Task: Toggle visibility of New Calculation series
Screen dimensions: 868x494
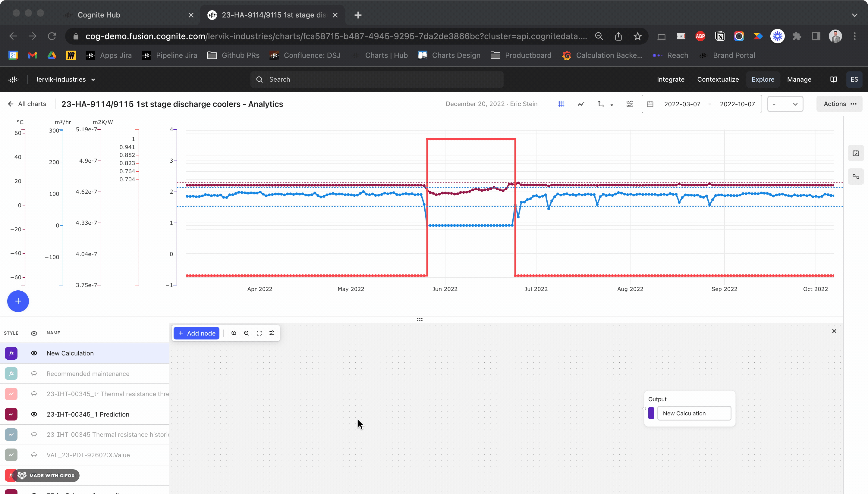Action: tap(34, 353)
